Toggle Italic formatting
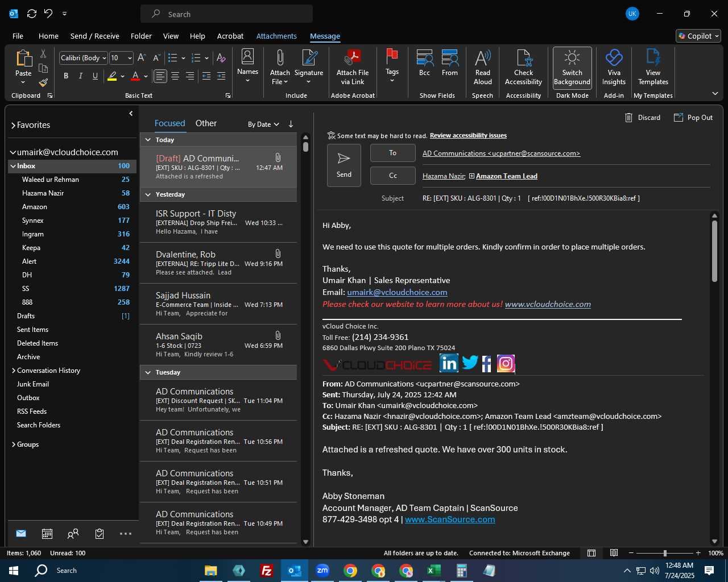The image size is (728, 582). [x=80, y=76]
